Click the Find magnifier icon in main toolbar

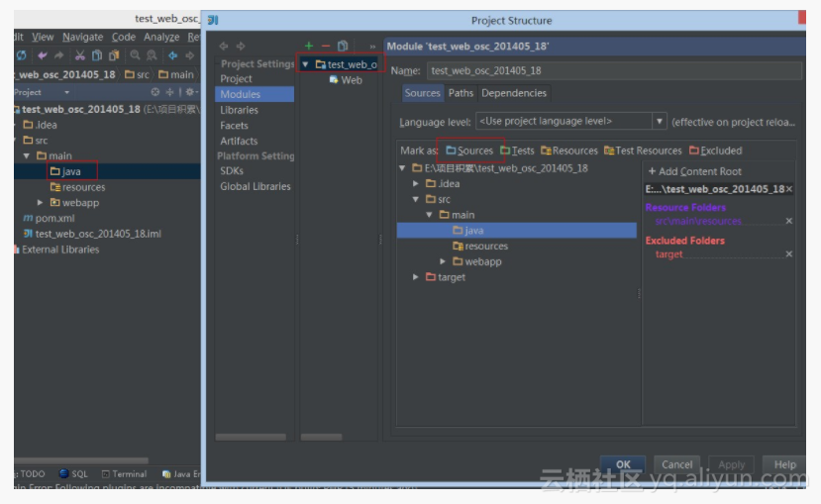pyautogui.click(x=135, y=54)
